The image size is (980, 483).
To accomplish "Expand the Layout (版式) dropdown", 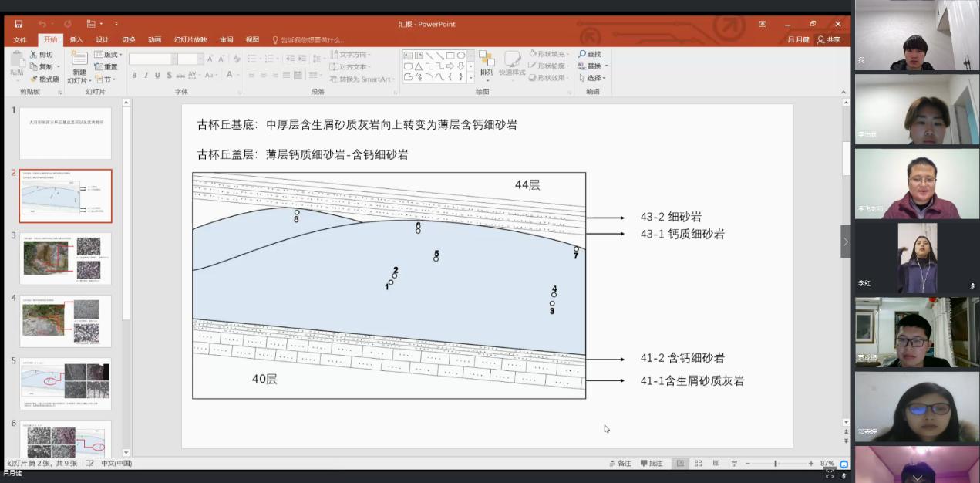I will (109, 55).
